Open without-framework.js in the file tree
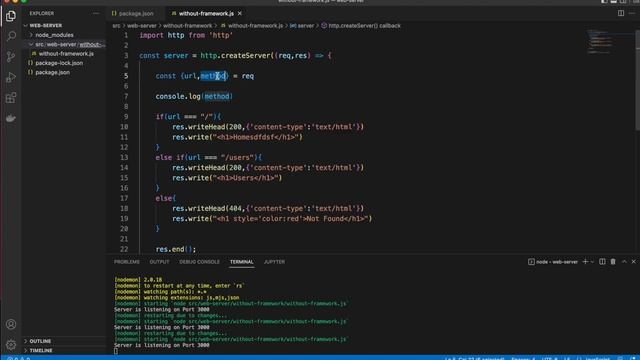Image resolution: width=640 pixels, height=360 pixels. pyautogui.click(x=64, y=53)
